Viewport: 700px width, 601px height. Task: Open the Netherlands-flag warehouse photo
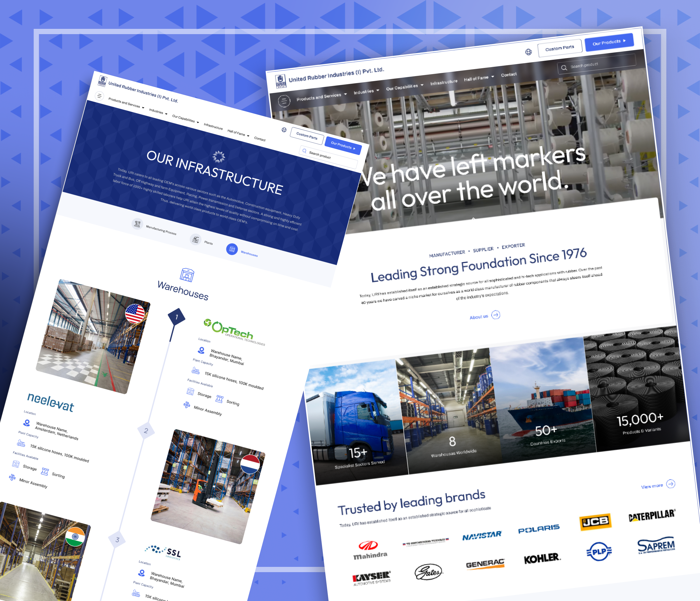click(x=208, y=486)
